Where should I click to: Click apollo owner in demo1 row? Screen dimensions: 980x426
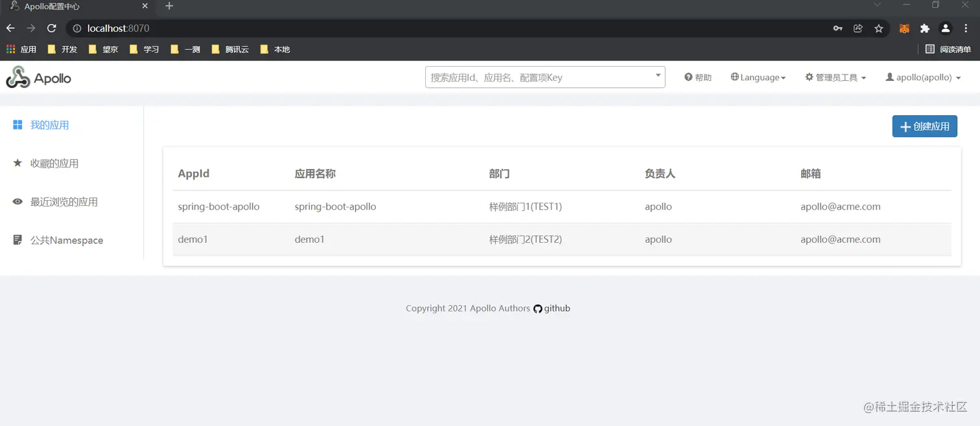[659, 239]
